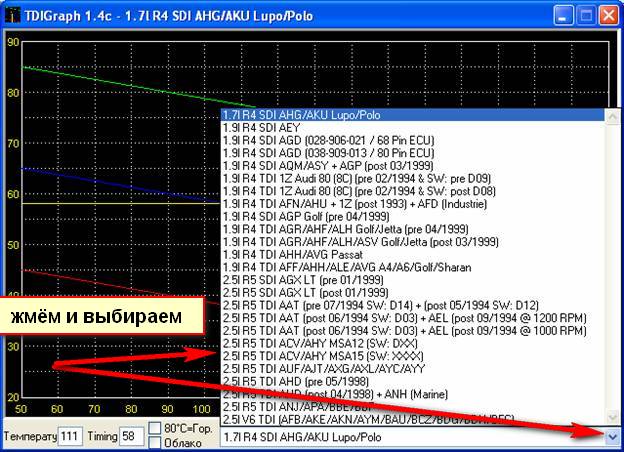The width and height of the screenshot is (624, 452).
Task: Pick 1.9l TDI 1Z Audi 80 post D08
Action: point(412,191)
